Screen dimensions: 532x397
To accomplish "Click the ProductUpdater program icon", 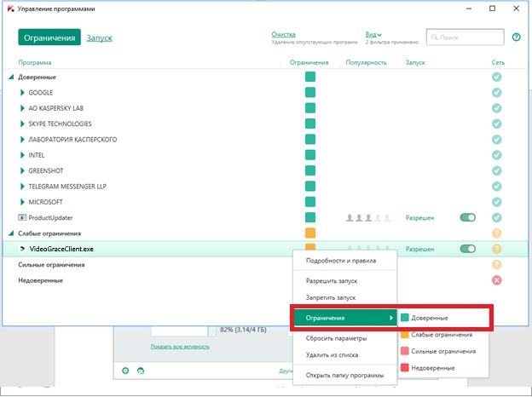I will point(22,217).
